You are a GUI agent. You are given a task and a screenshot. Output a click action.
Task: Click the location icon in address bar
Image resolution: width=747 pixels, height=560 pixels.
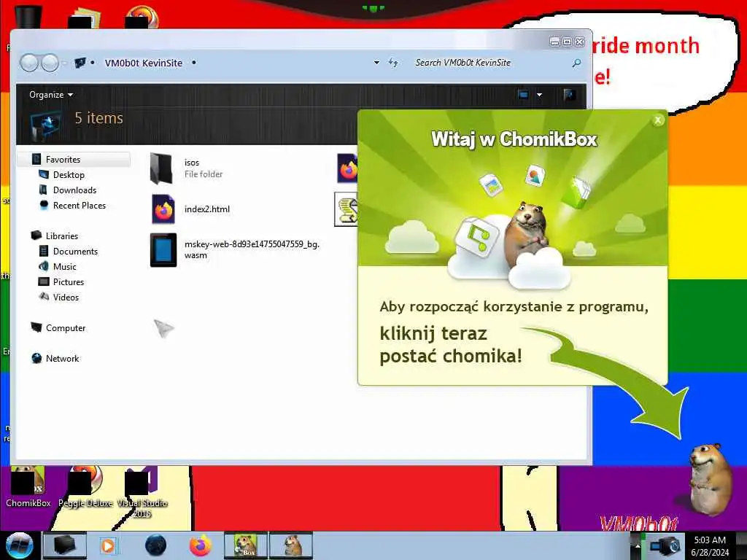80,63
